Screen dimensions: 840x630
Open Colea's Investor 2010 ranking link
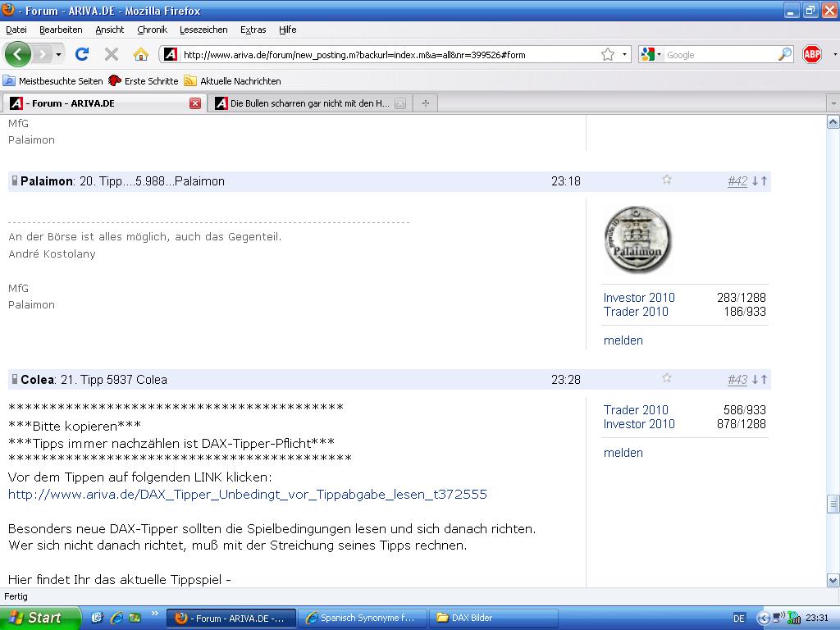tap(638, 424)
